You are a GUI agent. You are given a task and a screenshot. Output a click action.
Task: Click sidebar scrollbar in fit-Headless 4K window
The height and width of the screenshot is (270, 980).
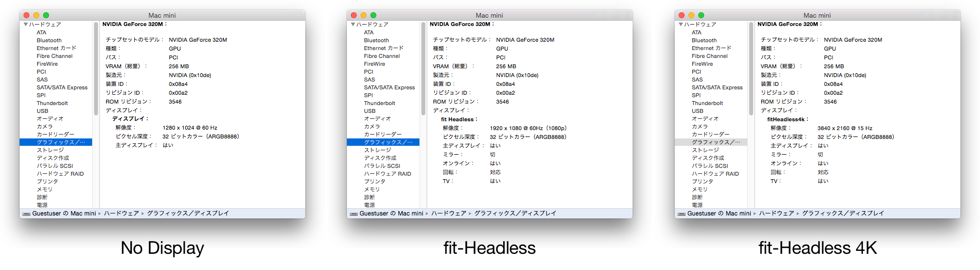(751, 69)
